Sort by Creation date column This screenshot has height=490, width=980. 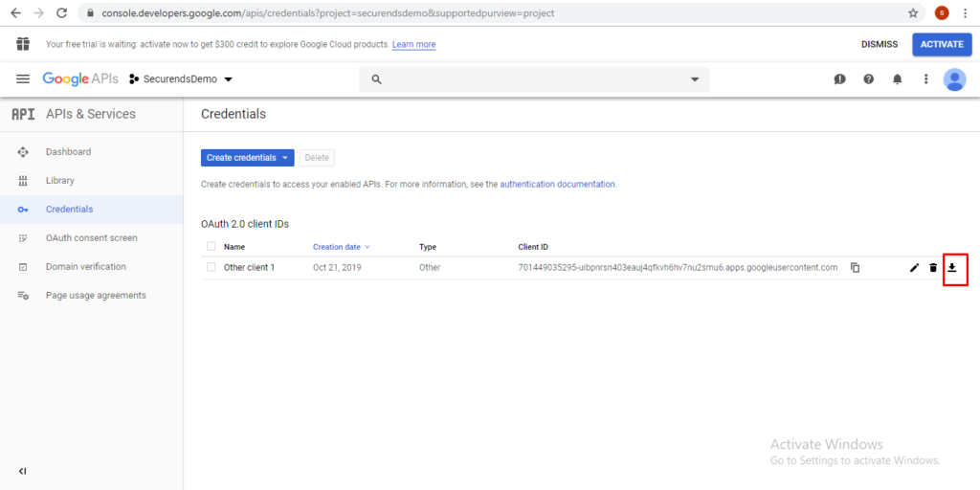(x=342, y=247)
